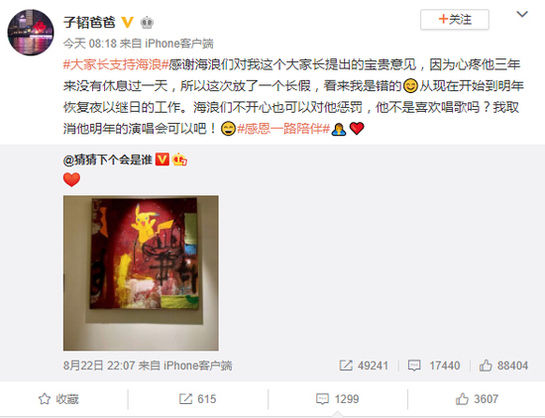Click the crown badge icon after 猜猜下个会是谁
The height and width of the screenshot is (418, 545).
pyautogui.click(x=180, y=159)
